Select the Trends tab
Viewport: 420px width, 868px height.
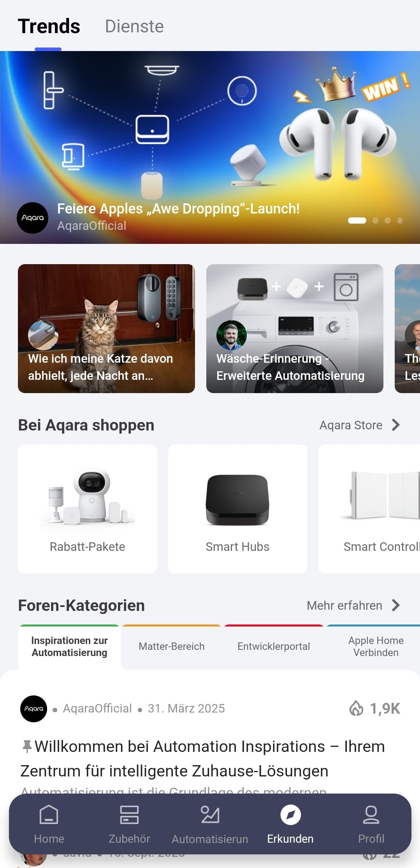[49, 26]
